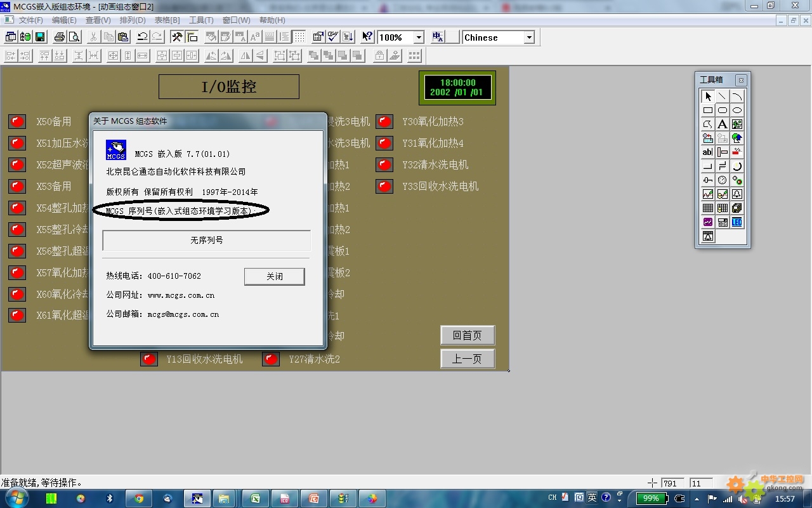This screenshot has height=508, width=812.
Task: Click the Y13回收水洗电机 red indicator lamp
Action: 149,359
